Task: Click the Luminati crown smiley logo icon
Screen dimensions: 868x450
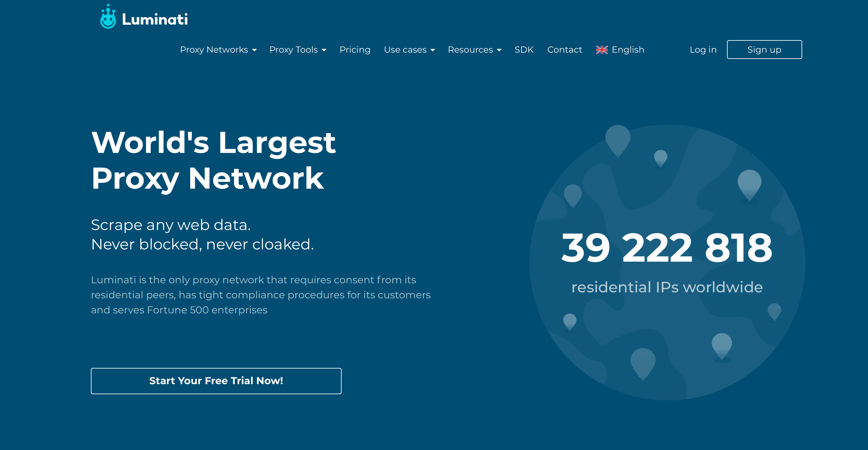Action: (108, 17)
